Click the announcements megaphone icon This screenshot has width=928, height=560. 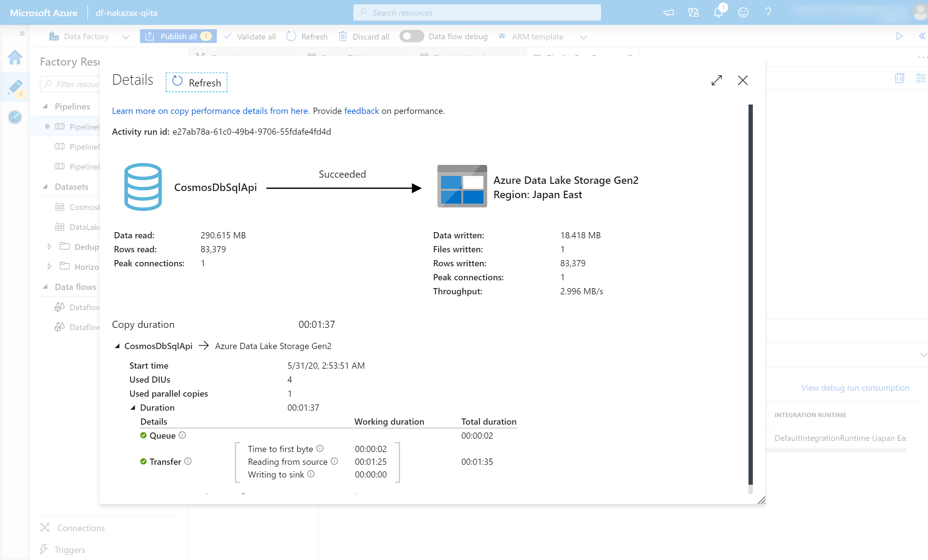pos(669,13)
